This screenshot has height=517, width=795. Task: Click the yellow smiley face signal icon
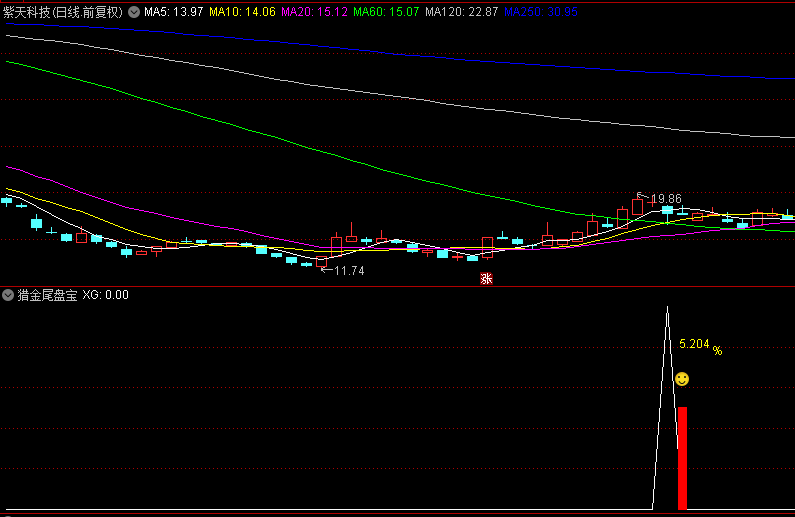click(682, 379)
